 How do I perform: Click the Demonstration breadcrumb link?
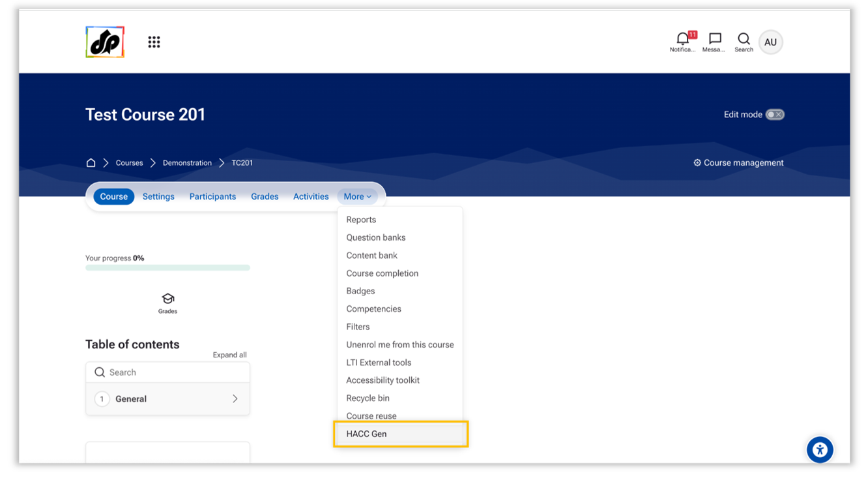[187, 162]
